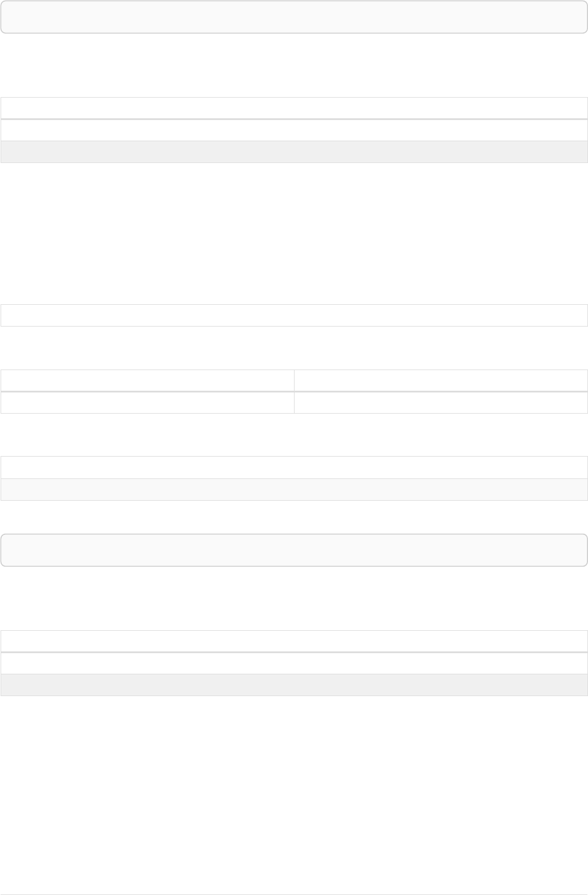
Task: Click the horizontal divider line at page bottom
Action: [294, 894]
